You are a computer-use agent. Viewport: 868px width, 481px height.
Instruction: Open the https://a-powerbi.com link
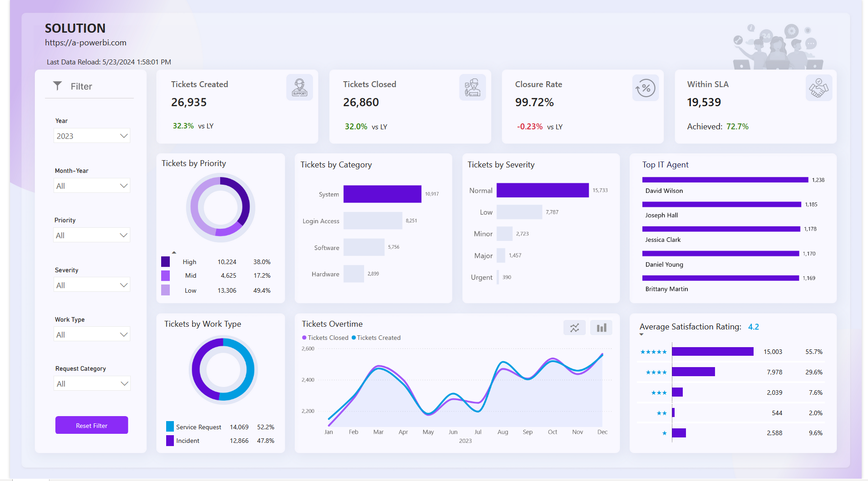pyautogui.click(x=85, y=43)
